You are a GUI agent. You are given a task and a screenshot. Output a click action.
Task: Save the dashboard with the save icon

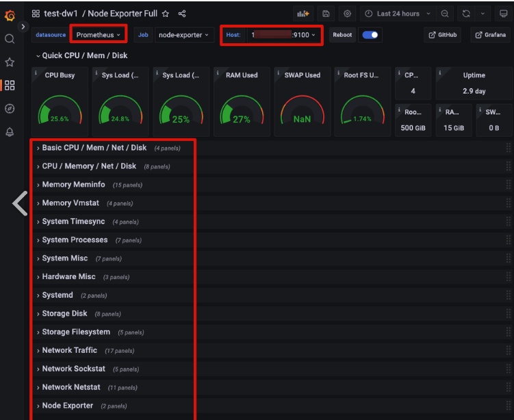(x=326, y=14)
